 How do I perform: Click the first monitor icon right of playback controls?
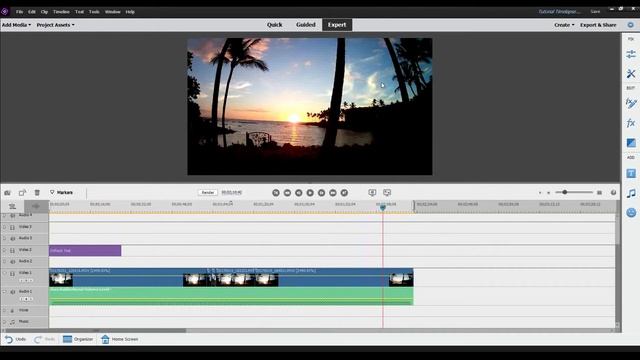[372, 192]
